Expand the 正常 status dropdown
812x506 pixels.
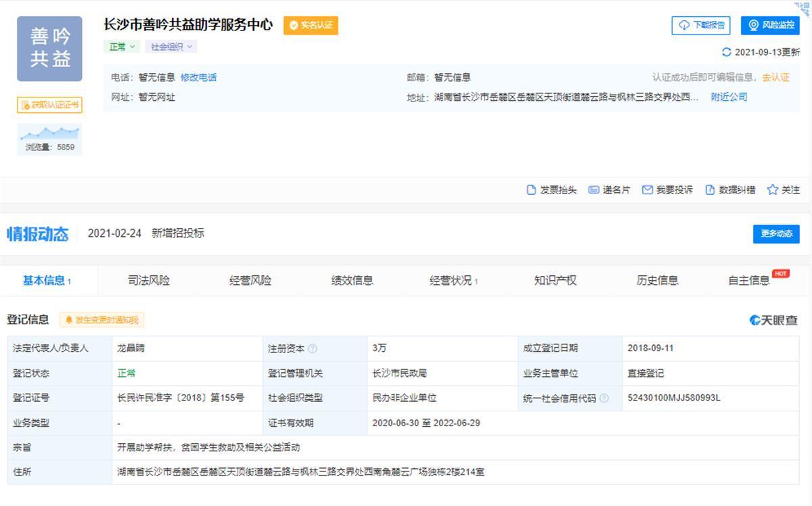(122, 47)
